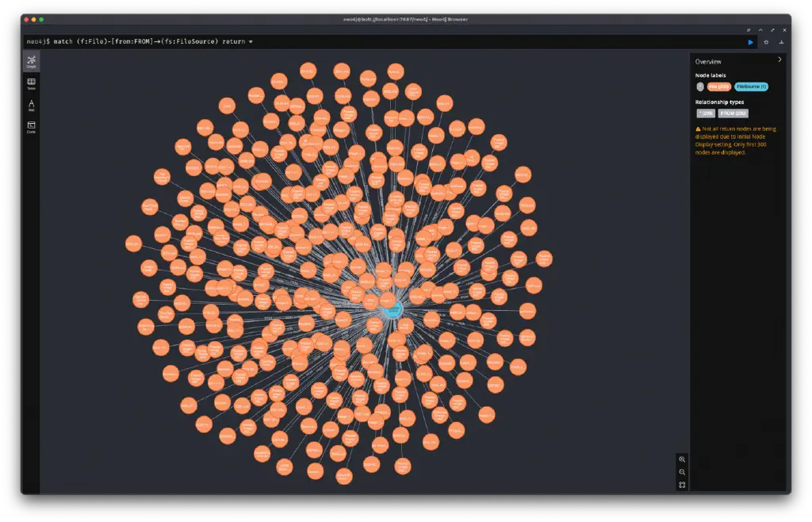Click the fit-to-screen icon below the zoom controls
This screenshot has height=522, width=812.
tap(683, 485)
